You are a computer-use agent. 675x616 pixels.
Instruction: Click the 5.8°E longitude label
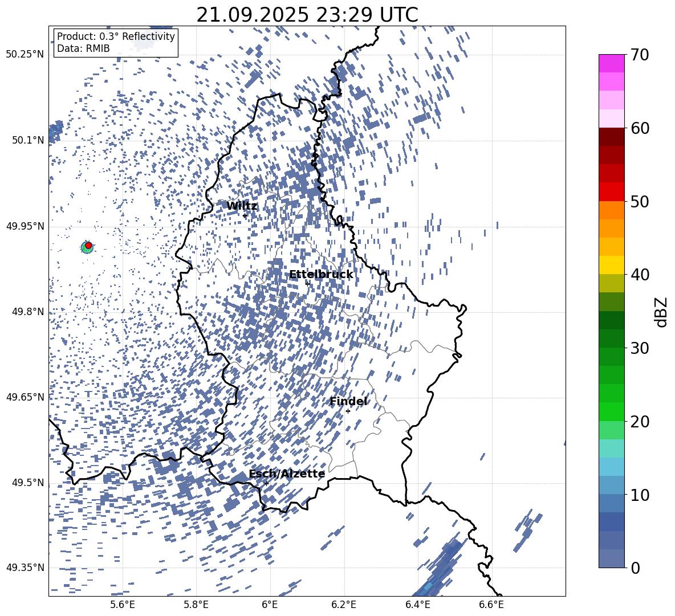click(196, 605)
